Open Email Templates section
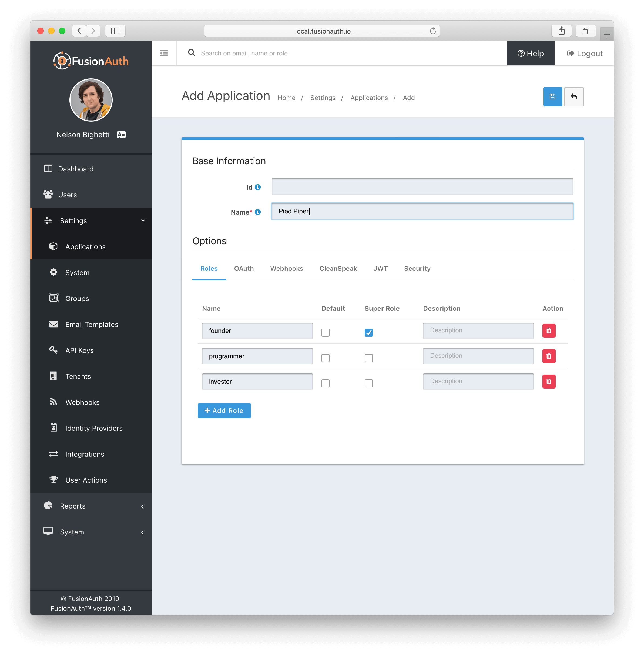 [91, 324]
